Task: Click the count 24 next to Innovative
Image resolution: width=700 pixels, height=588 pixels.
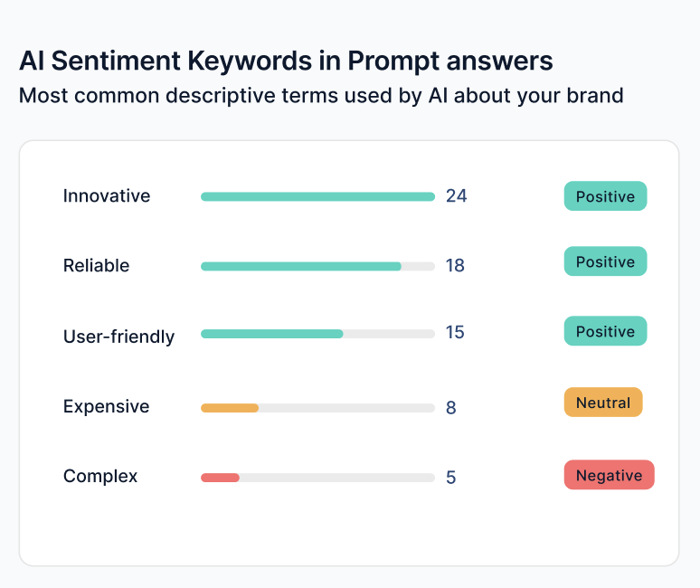Action: (x=456, y=196)
